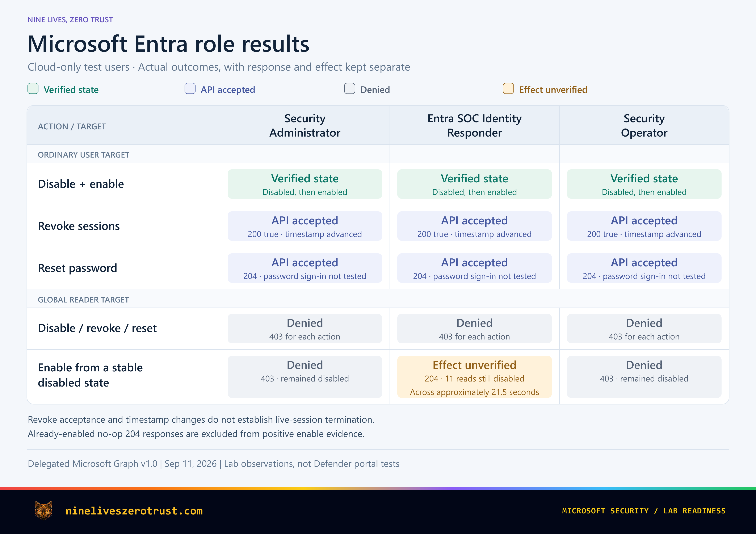Open the ninelivesze​rotrust.com link
756x534 pixels.
(x=134, y=511)
